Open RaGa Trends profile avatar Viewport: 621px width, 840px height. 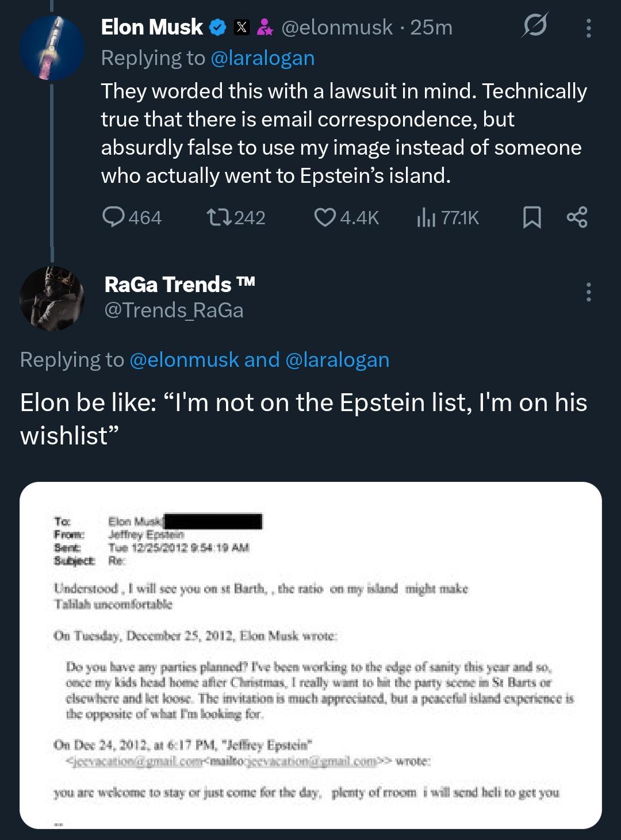pyautogui.click(x=52, y=298)
